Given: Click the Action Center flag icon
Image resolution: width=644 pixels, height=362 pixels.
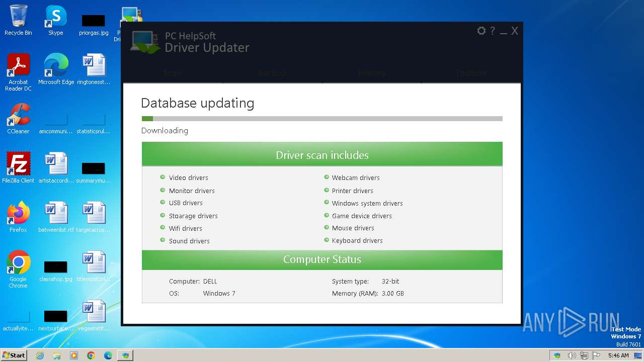Looking at the screenshot, I should click(596, 355).
